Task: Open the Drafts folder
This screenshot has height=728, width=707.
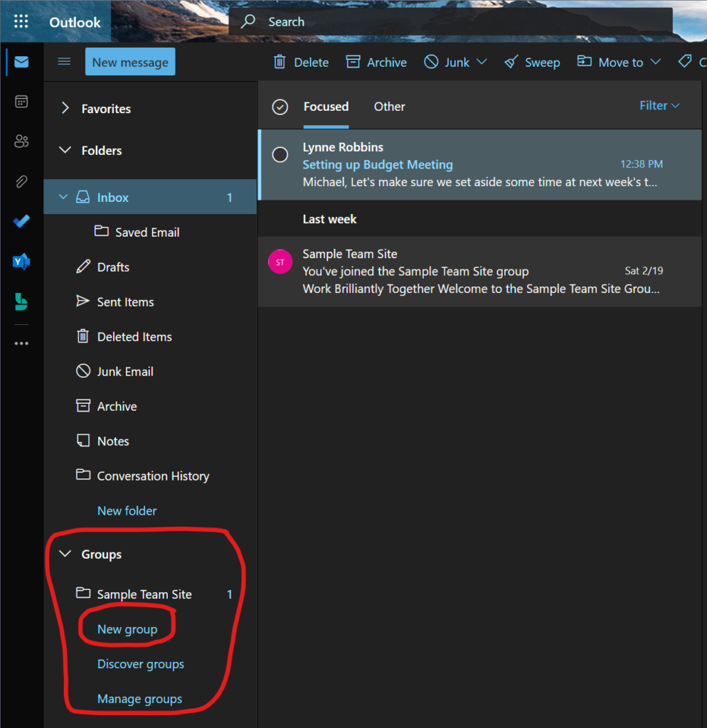Action: 113,267
